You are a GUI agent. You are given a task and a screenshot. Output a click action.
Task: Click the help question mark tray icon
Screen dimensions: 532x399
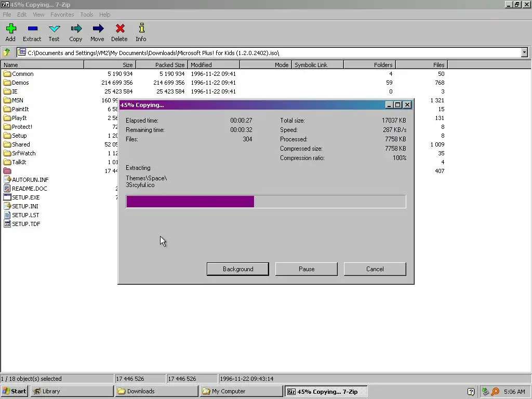click(471, 392)
